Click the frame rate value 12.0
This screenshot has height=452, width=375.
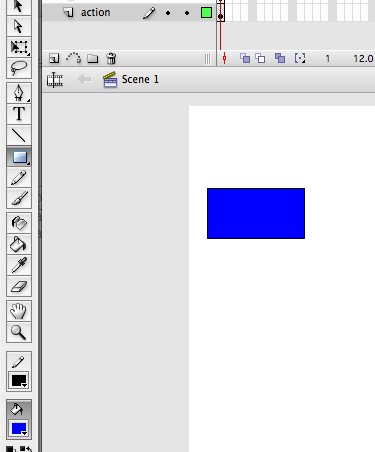(363, 59)
